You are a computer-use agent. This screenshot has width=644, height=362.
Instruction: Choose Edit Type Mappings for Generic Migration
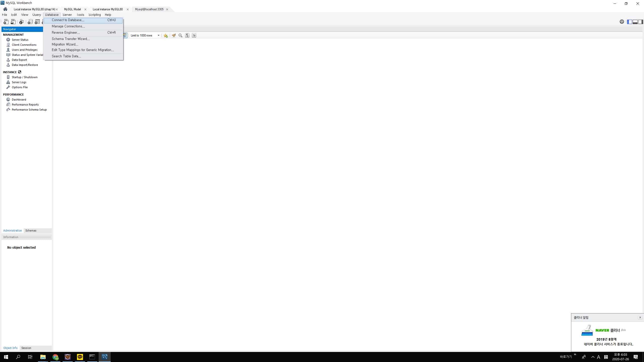pyautogui.click(x=83, y=50)
